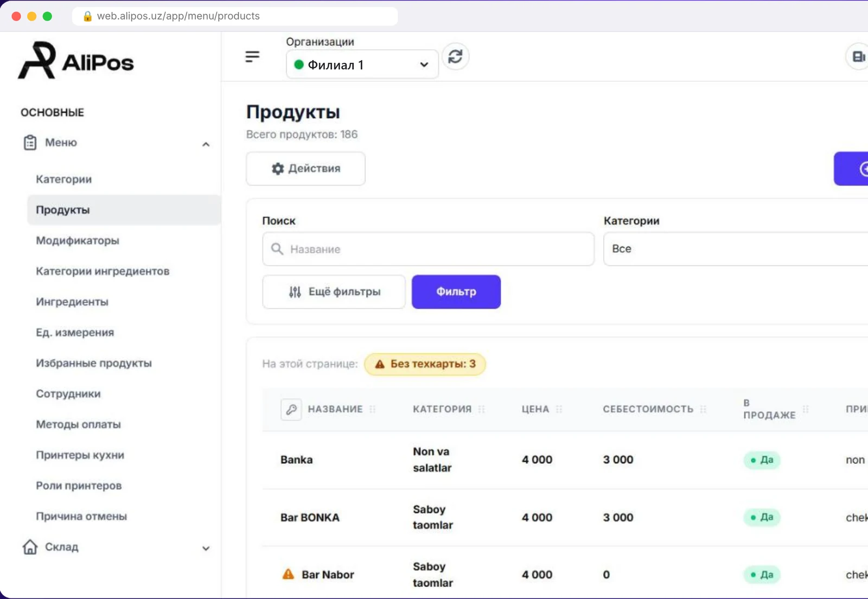The width and height of the screenshot is (868, 599).
Task: Click the drag handle beside КАТЕГОРИЯ column
Action: [x=482, y=409]
